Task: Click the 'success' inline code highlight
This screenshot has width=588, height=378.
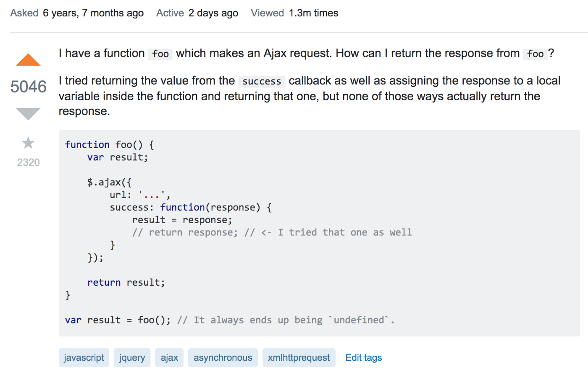Action: [x=261, y=81]
